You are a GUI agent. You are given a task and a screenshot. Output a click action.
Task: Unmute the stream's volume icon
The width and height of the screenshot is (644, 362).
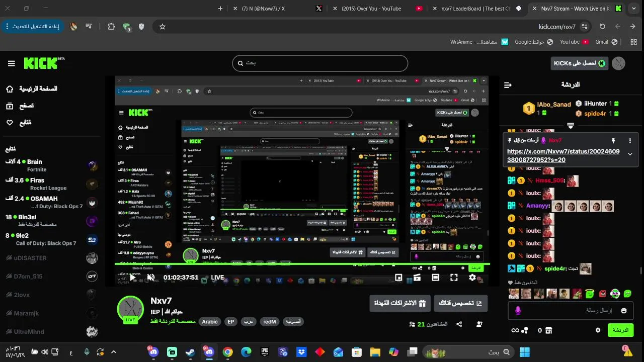[x=150, y=277]
